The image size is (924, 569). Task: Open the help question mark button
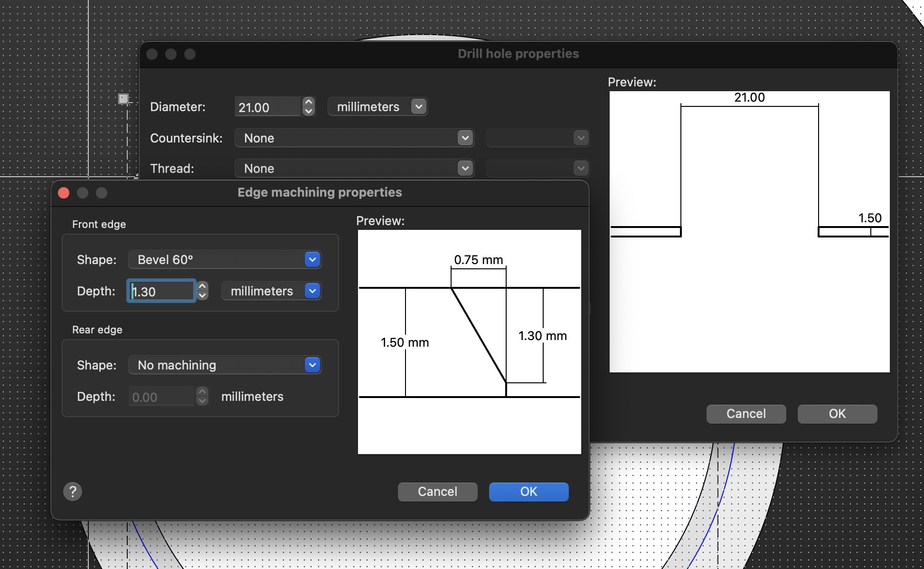[73, 492]
